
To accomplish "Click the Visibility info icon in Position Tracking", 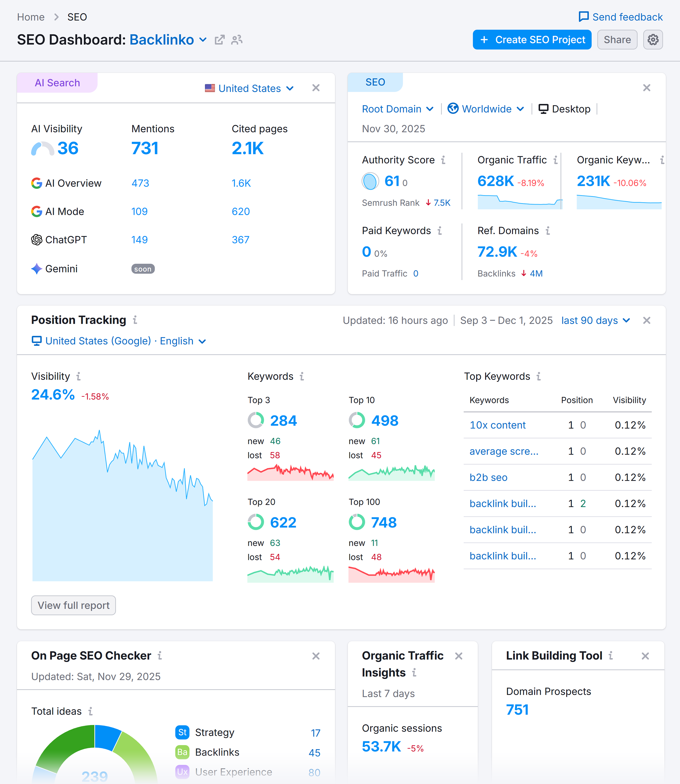I will (x=79, y=376).
